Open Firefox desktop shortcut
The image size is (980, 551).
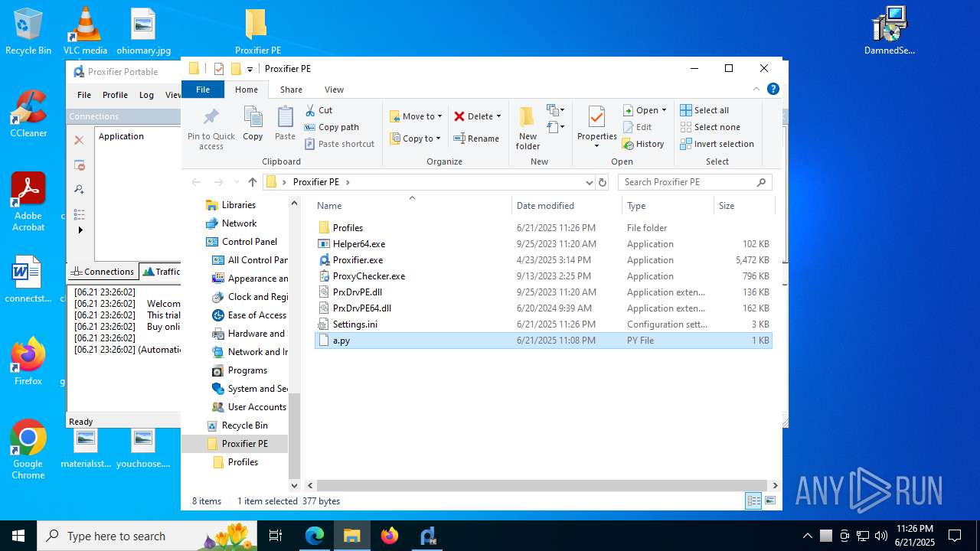point(28,362)
